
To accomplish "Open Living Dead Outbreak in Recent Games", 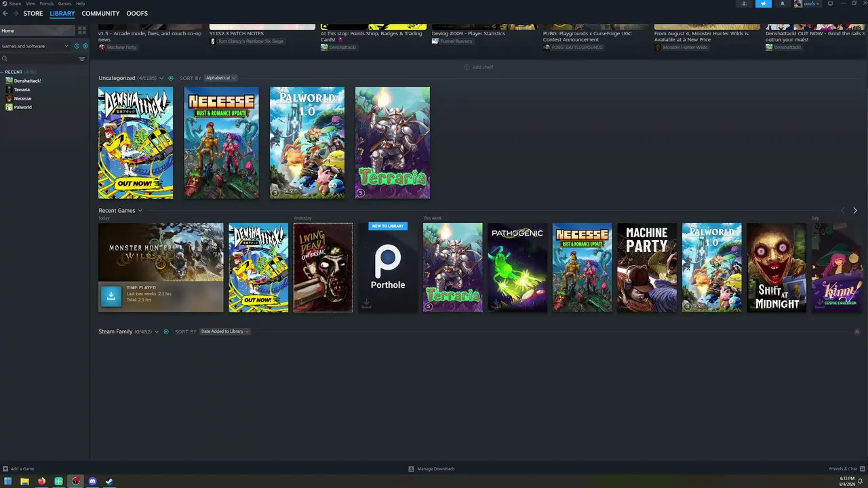I will click(x=323, y=268).
